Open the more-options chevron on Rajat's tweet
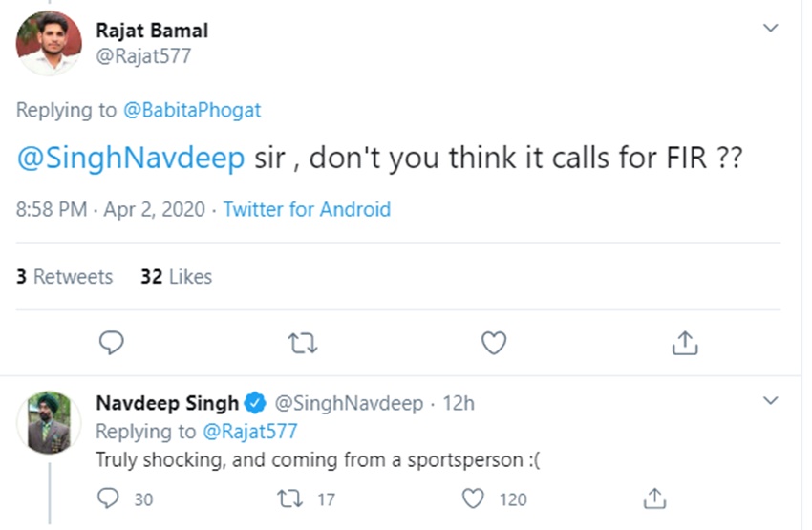Viewport: 812px width, 530px height. (x=770, y=29)
